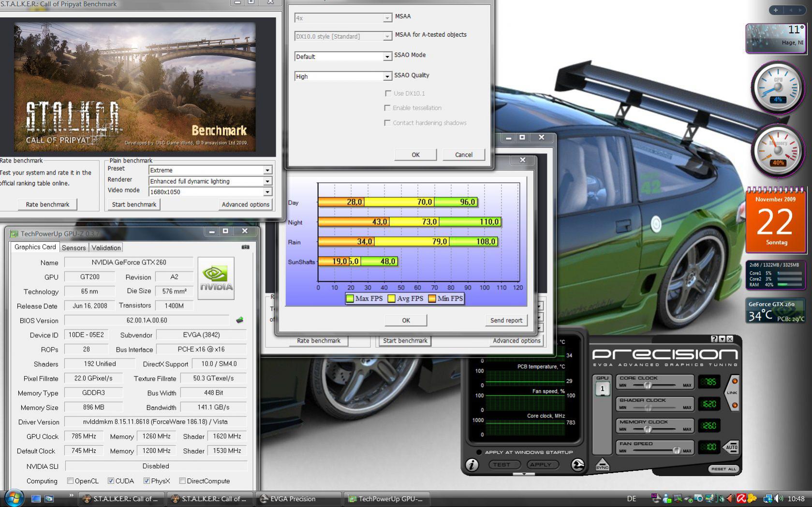Open the Memory meter gadget
This screenshot has width=812, height=507.
(778, 151)
